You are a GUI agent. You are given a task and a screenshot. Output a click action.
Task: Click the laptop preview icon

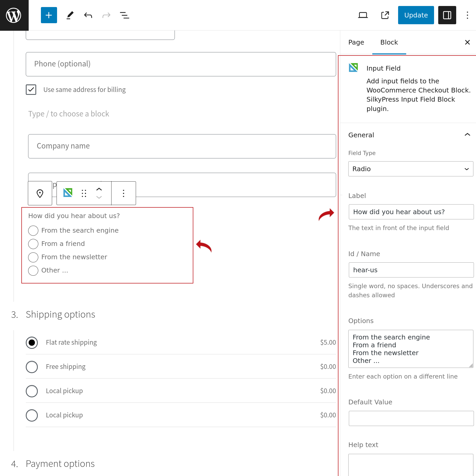tap(363, 15)
